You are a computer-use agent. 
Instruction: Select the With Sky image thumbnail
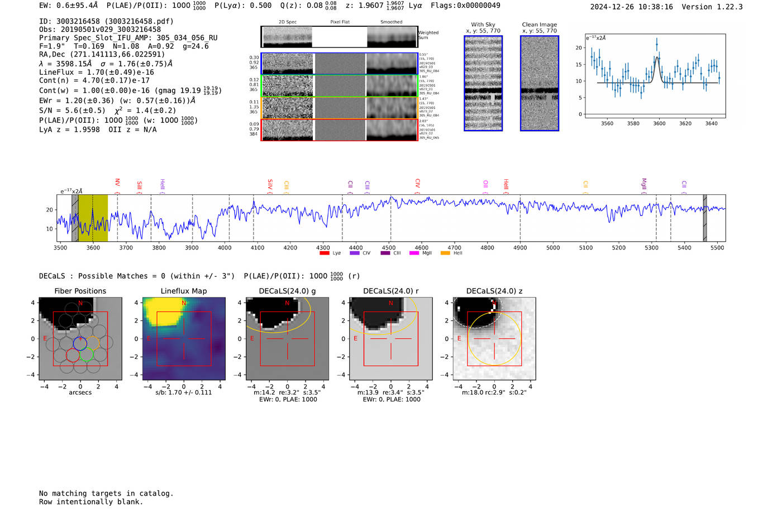click(x=483, y=83)
